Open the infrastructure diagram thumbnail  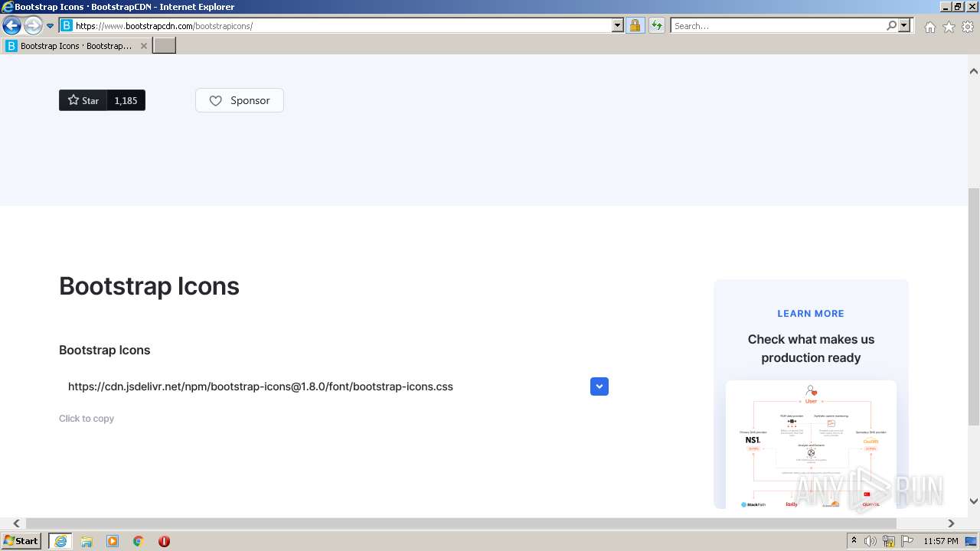point(811,444)
